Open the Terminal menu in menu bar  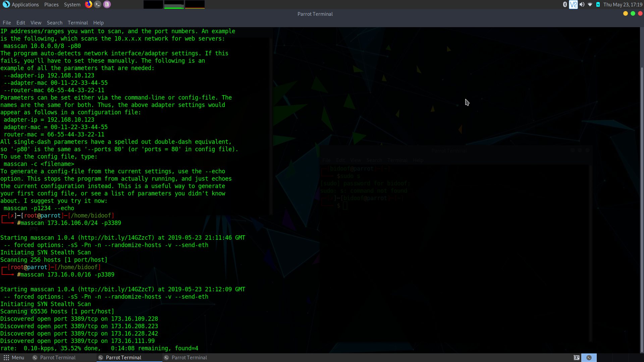(78, 23)
